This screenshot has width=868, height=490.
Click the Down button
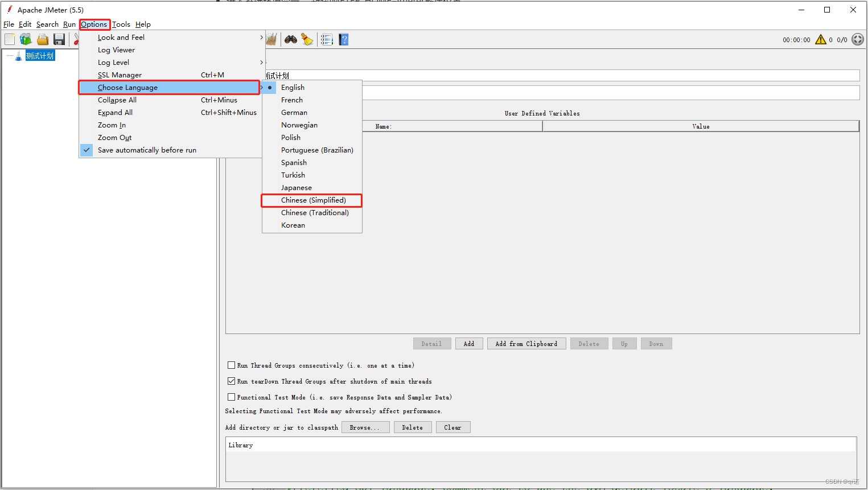pos(656,344)
